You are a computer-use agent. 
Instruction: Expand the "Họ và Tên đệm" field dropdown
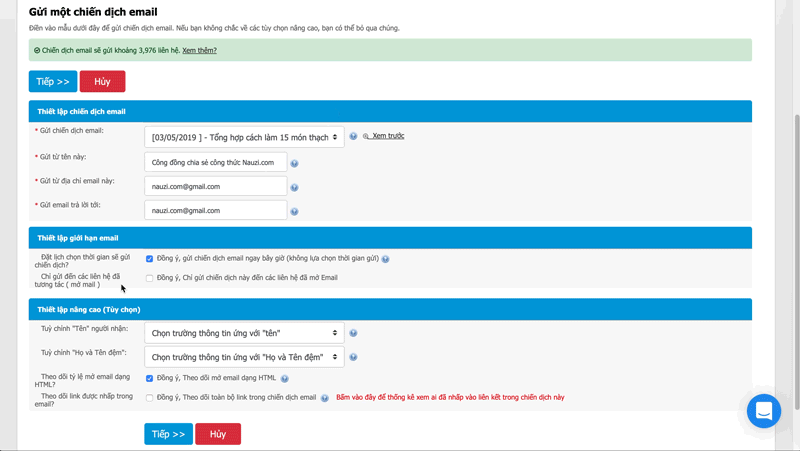244,357
